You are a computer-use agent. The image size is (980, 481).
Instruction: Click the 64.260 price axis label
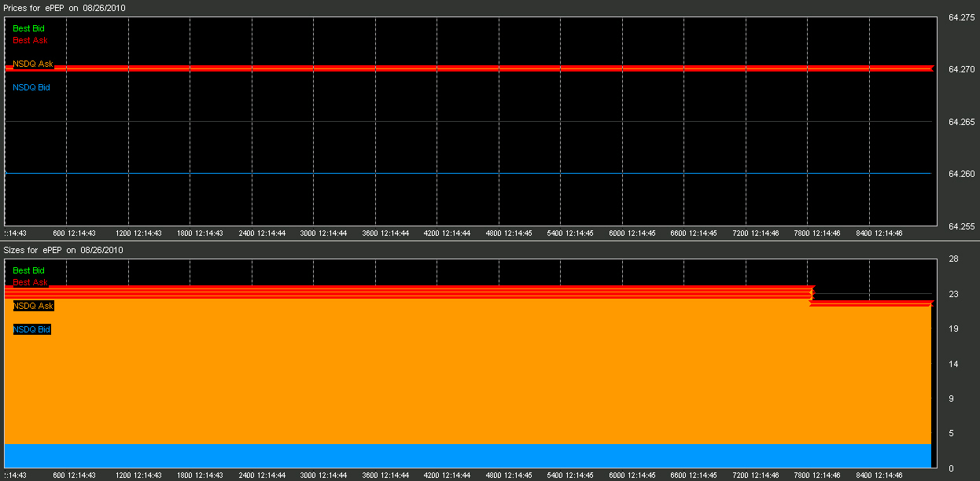click(962, 174)
